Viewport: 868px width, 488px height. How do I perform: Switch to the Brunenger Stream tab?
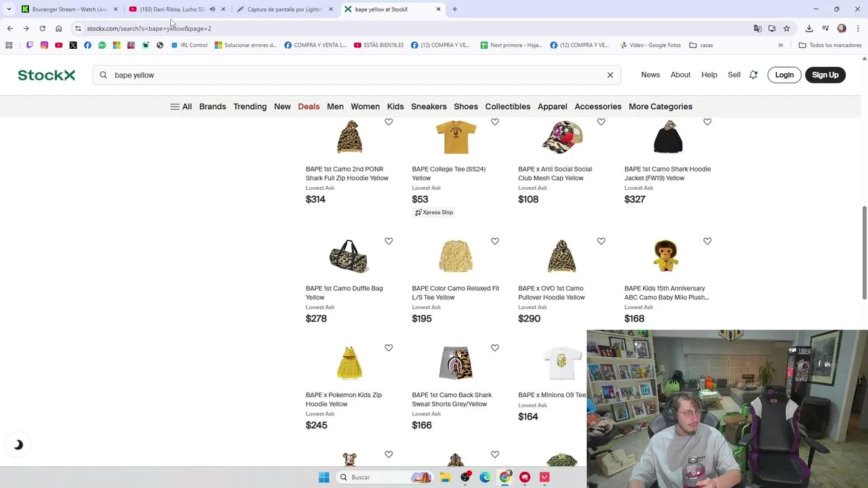(69, 9)
